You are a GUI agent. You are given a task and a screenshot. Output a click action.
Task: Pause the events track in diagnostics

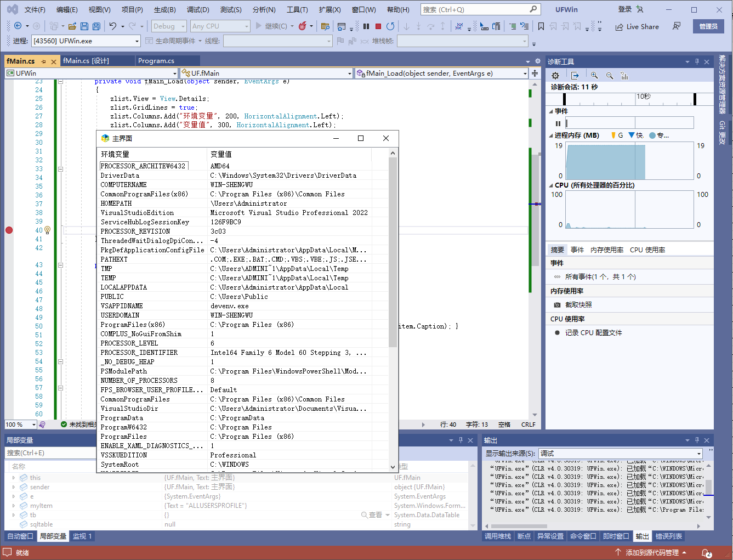[558, 123]
